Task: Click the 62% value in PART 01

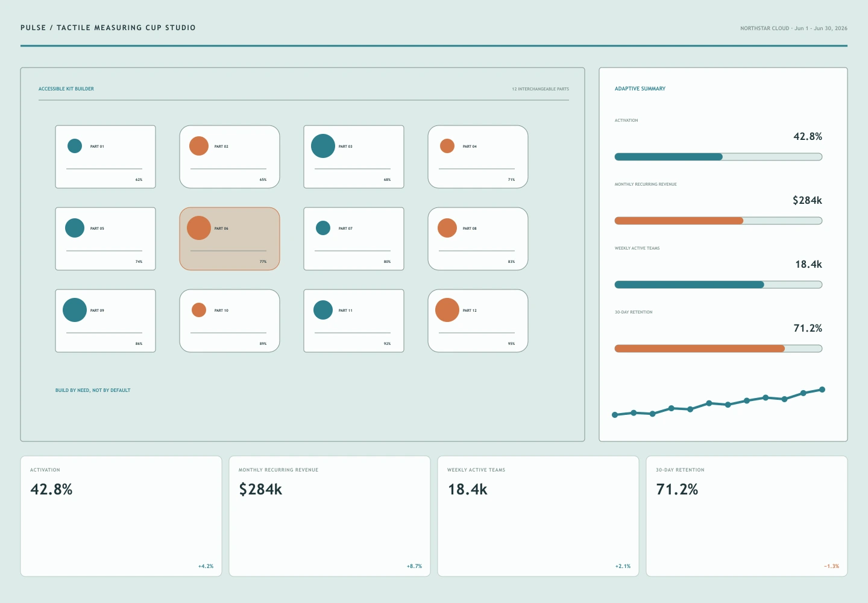Action: tap(139, 180)
